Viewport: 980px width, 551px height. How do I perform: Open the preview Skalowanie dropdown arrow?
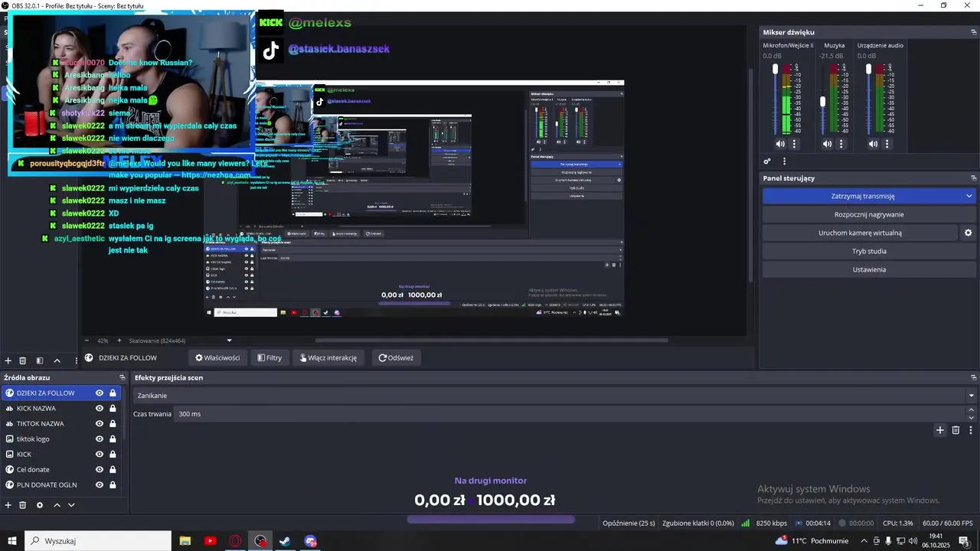[229, 341]
